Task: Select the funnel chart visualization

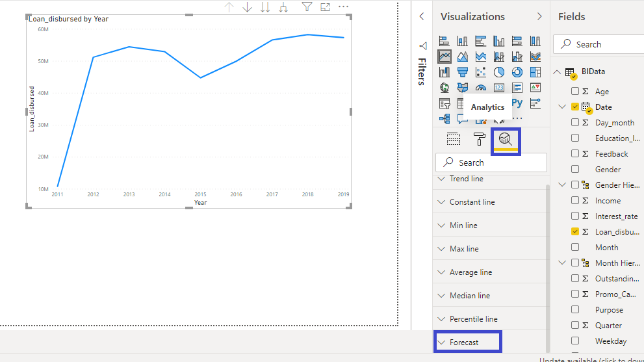Action: click(x=463, y=72)
